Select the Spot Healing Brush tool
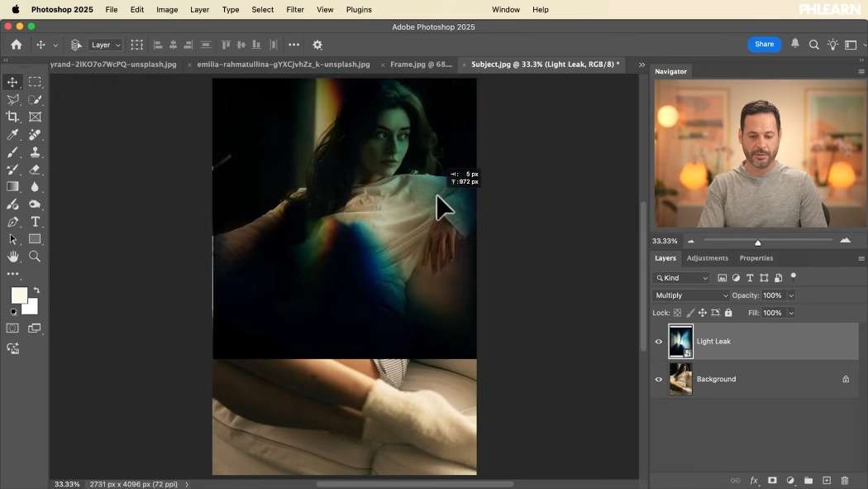Screen dimensions: 868x489 tap(35, 135)
